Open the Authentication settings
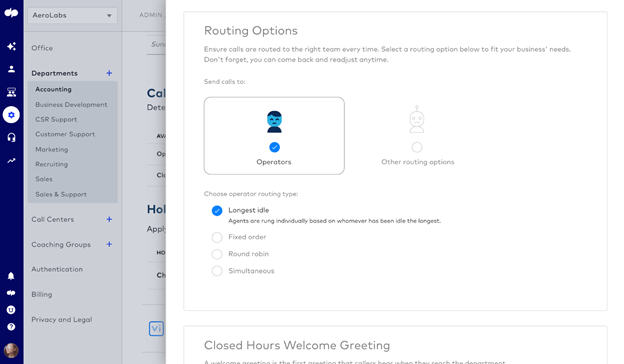 [x=57, y=269]
